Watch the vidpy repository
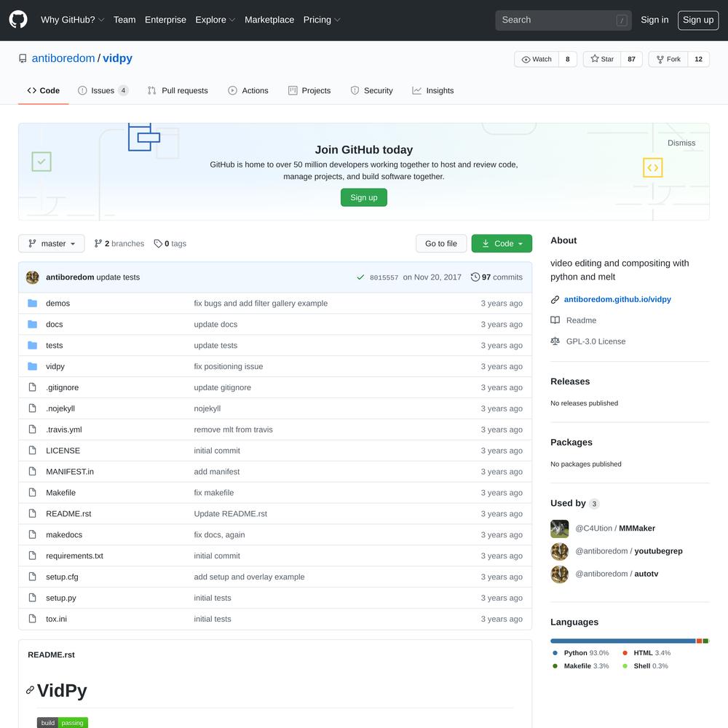Viewport: 728px width, 728px height. tap(537, 59)
